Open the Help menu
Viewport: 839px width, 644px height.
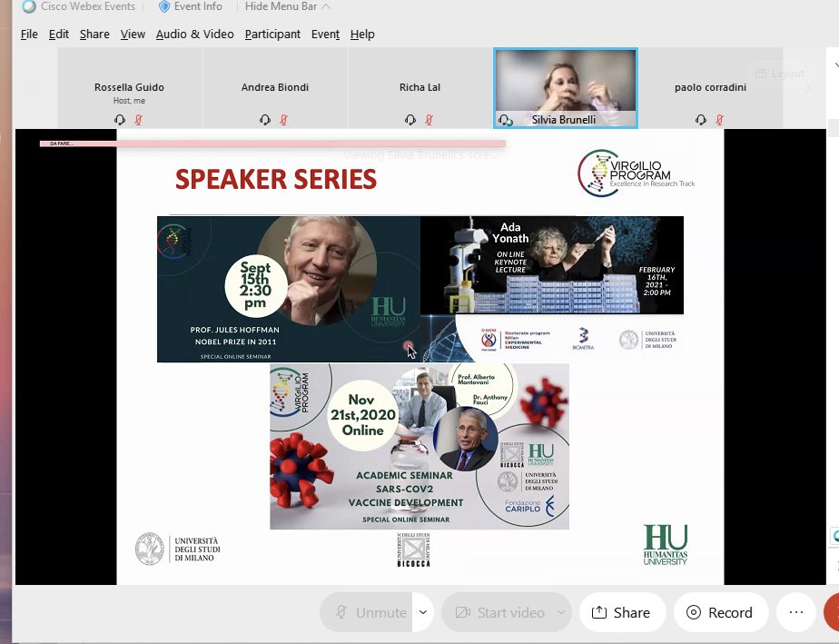pyautogui.click(x=362, y=35)
